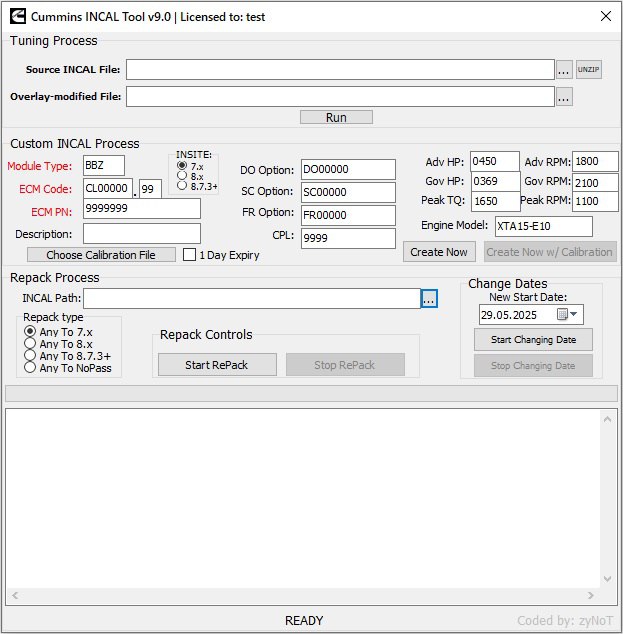Click the SC Option field

[348, 192]
